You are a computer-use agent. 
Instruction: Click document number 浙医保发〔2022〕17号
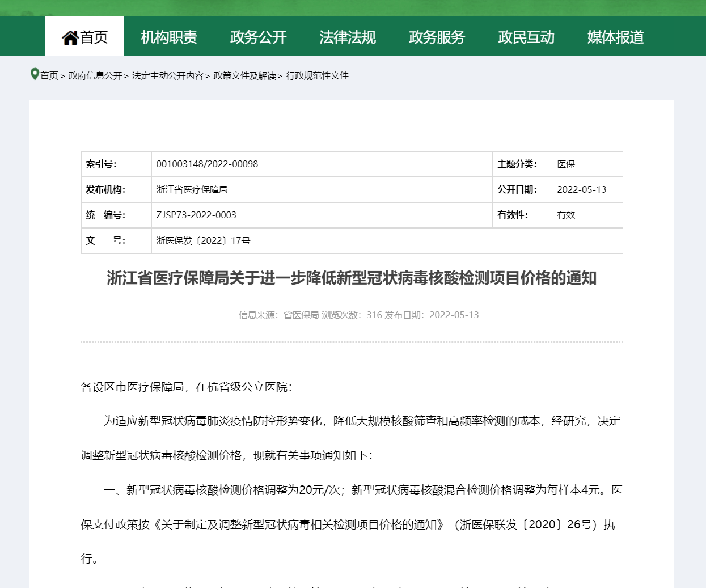click(204, 240)
